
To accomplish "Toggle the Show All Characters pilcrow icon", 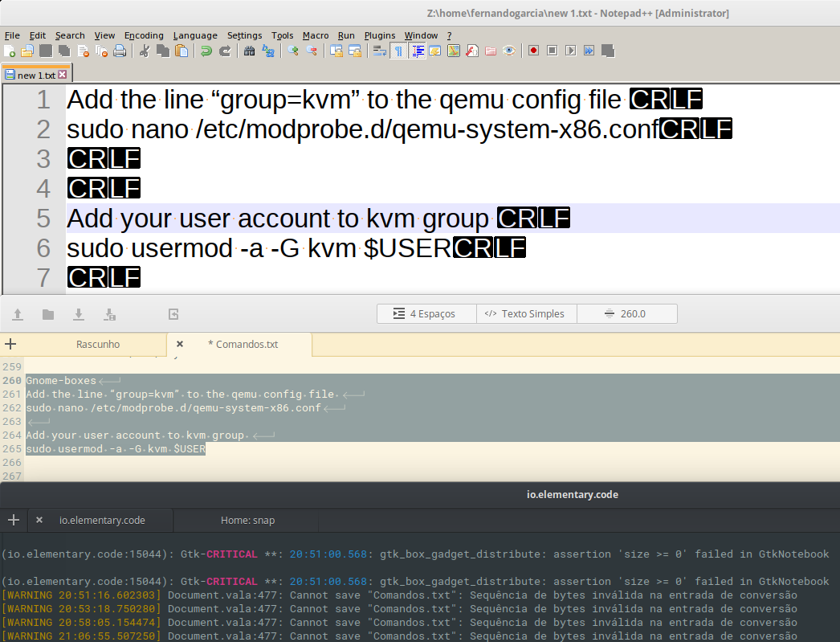I will (398, 51).
